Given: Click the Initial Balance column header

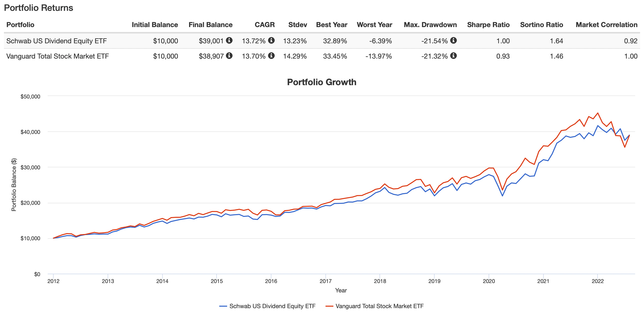Looking at the screenshot, I should (x=155, y=25).
